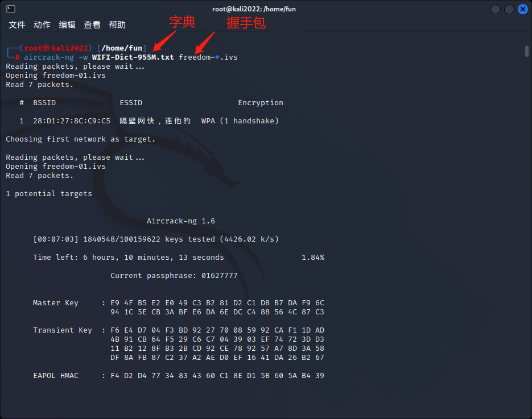Click the /home/fun path in prompt

tap(122, 48)
